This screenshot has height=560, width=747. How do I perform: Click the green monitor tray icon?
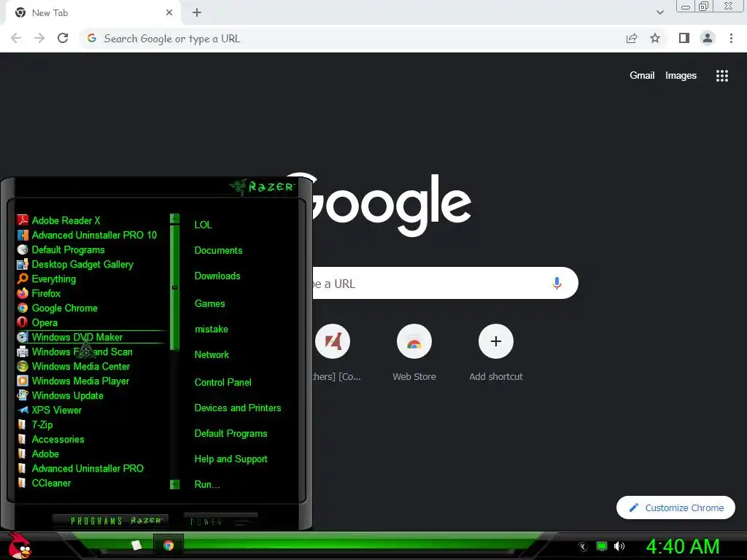click(x=602, y=546)
